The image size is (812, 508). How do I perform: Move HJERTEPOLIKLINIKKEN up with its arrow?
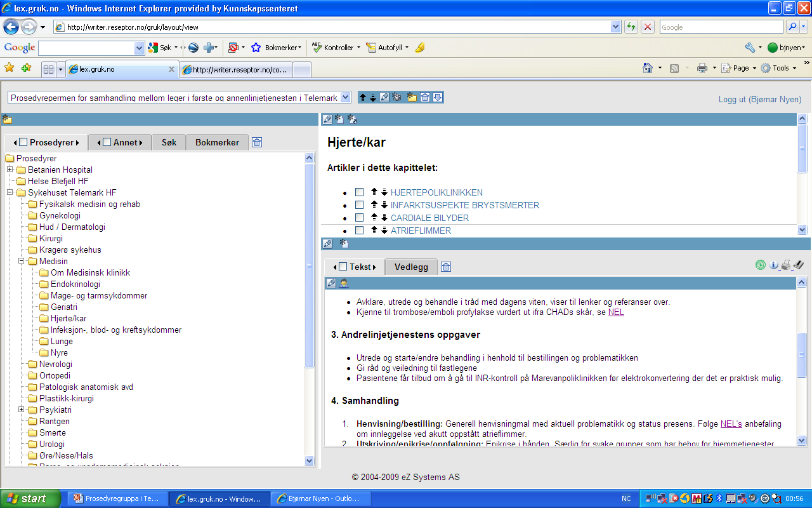[374, 192]
